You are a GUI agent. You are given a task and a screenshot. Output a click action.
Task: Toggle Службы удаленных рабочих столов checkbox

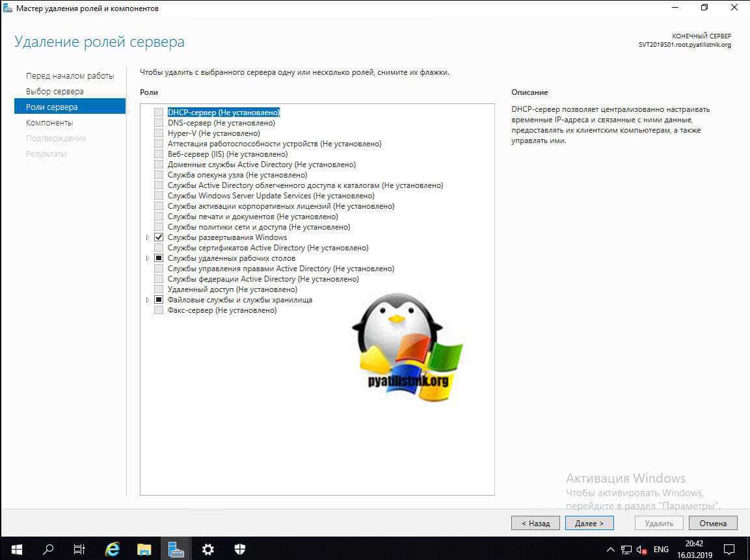159,258
